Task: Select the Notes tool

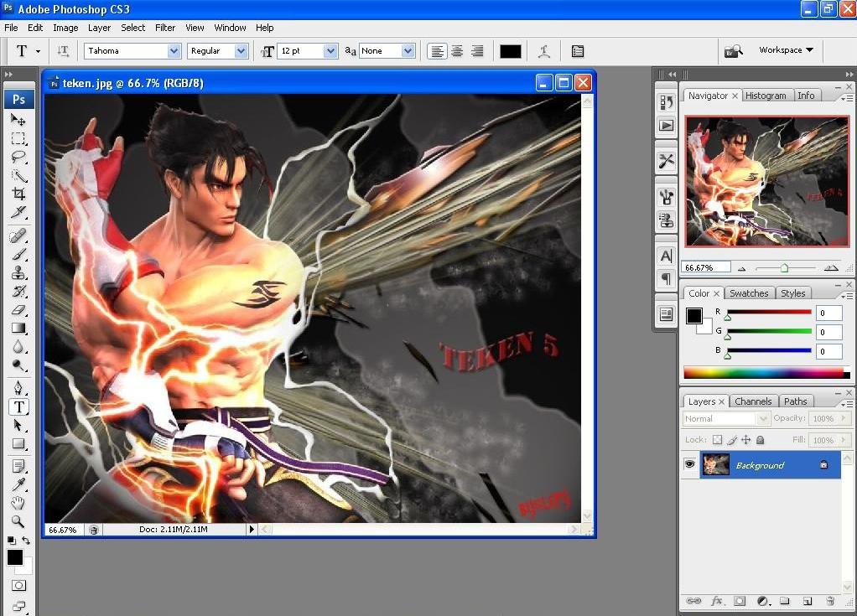Action: coord(18,466)
